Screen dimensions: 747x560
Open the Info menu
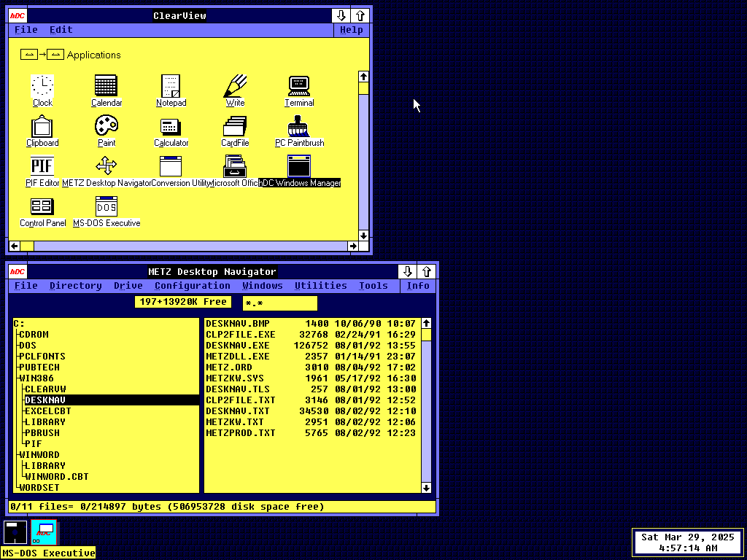click(x=418, y=286)
